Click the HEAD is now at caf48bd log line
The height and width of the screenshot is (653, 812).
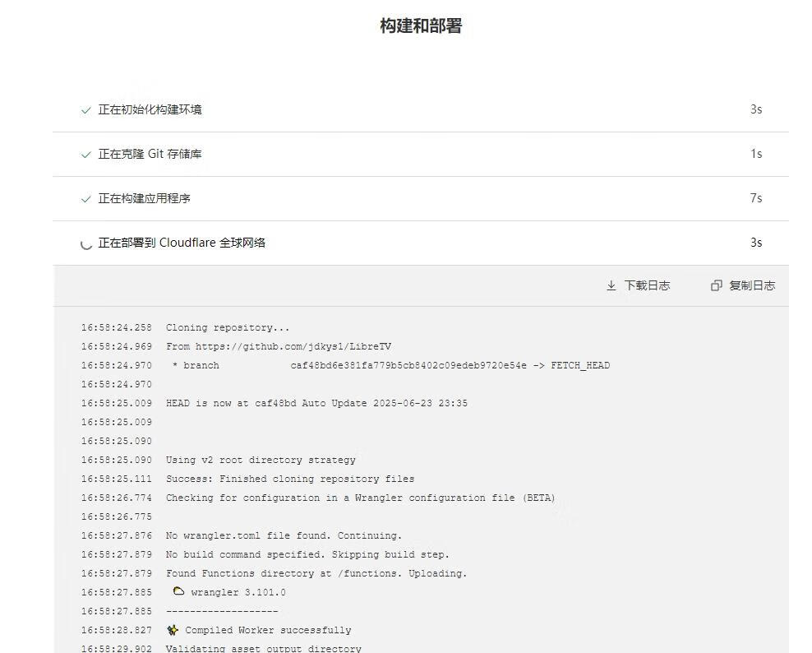(x=316, y=403)
